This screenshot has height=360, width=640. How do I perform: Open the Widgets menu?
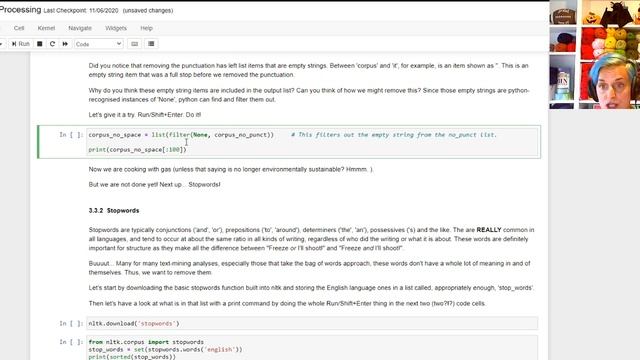point(116,28)
